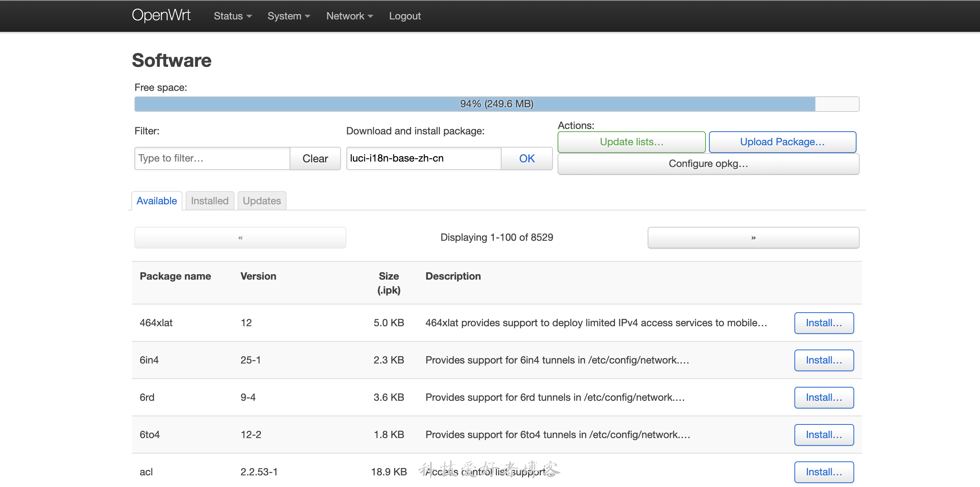Click version 9-4 cell
Viewport: 980px width, 487px height.
click(x=248, y=397)
